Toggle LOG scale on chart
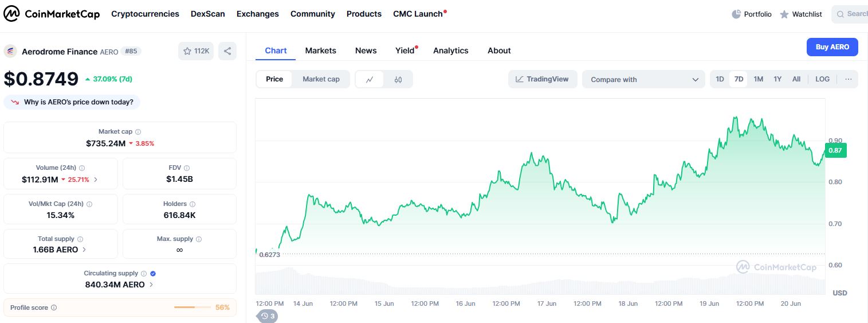868x323 pixels. [822, 79]
